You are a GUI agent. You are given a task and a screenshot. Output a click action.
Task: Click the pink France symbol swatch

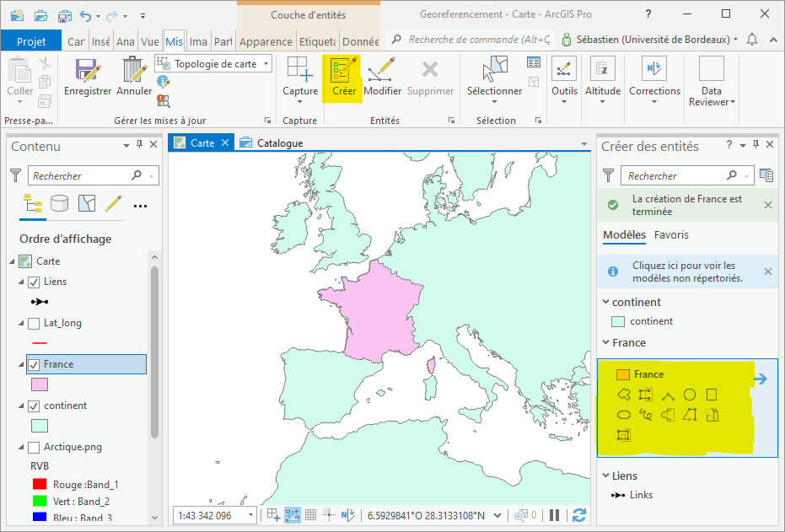[39, 384]
